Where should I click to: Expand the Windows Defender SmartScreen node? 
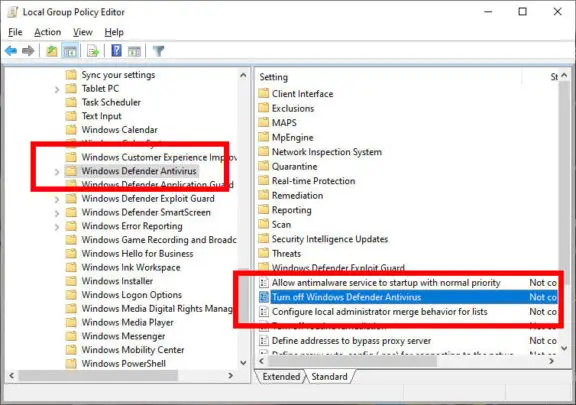(x=57, y=213)
